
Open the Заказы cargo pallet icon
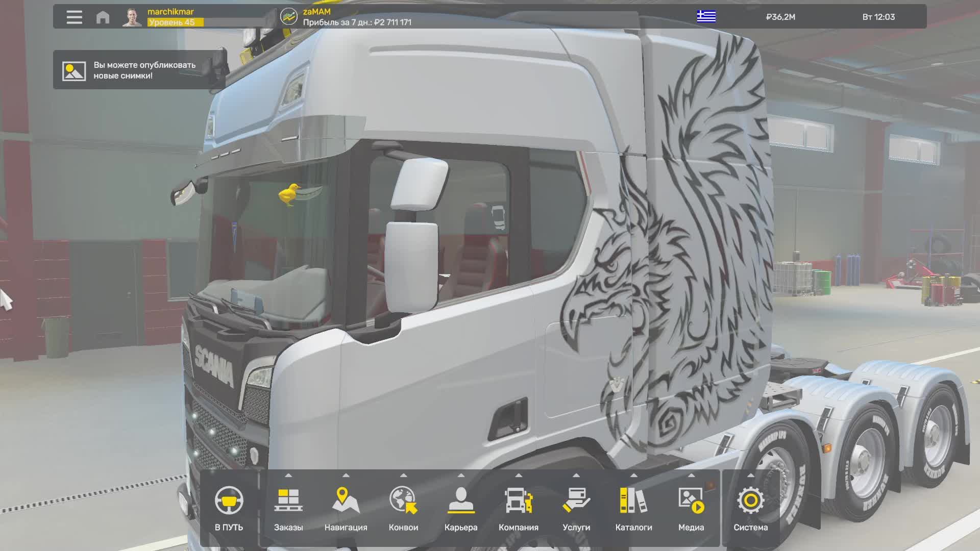click(x=288, y=500)
